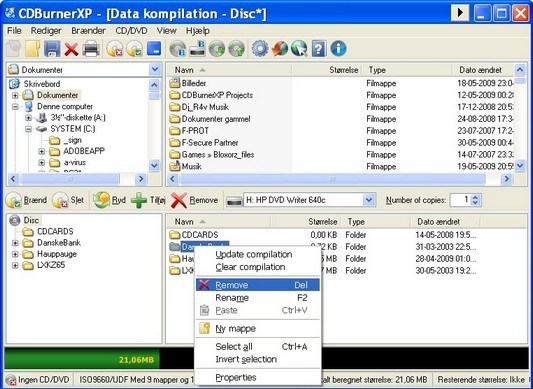
Task: Expand the ADOBEAPP folder node
Action: 42,151
